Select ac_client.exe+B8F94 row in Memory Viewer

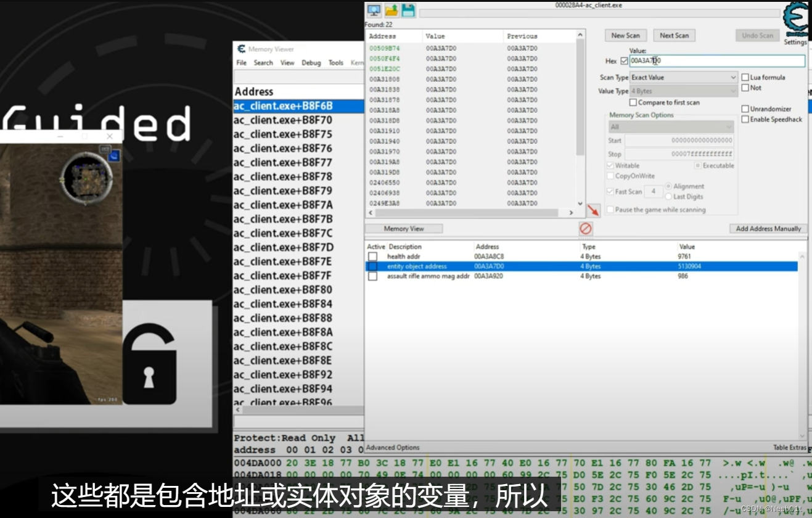299,389
